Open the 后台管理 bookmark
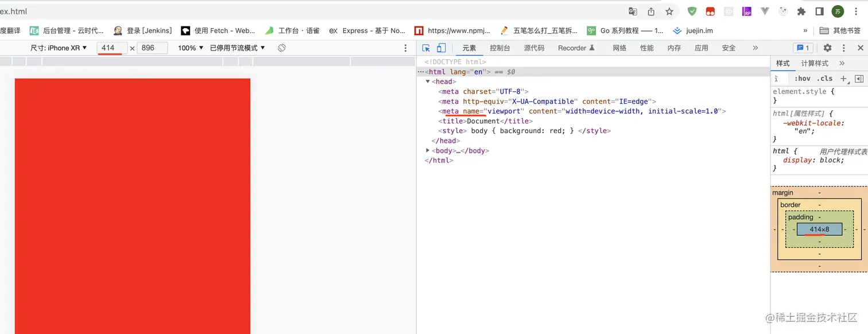868x334 pixels. pyautogui.click(x=67, y=31)
